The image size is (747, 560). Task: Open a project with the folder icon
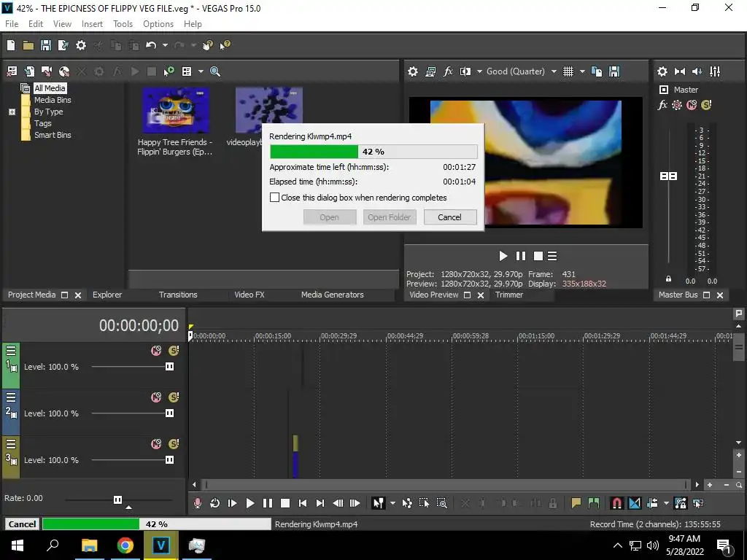28,45
